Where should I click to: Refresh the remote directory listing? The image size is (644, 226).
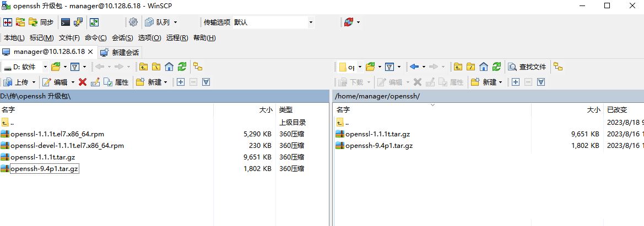pyautogui.click(x=496, y=67)
